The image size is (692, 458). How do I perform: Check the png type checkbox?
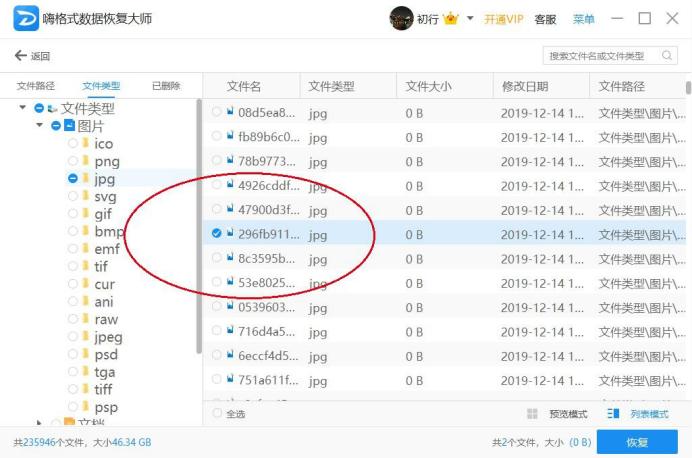coord(73,161)
